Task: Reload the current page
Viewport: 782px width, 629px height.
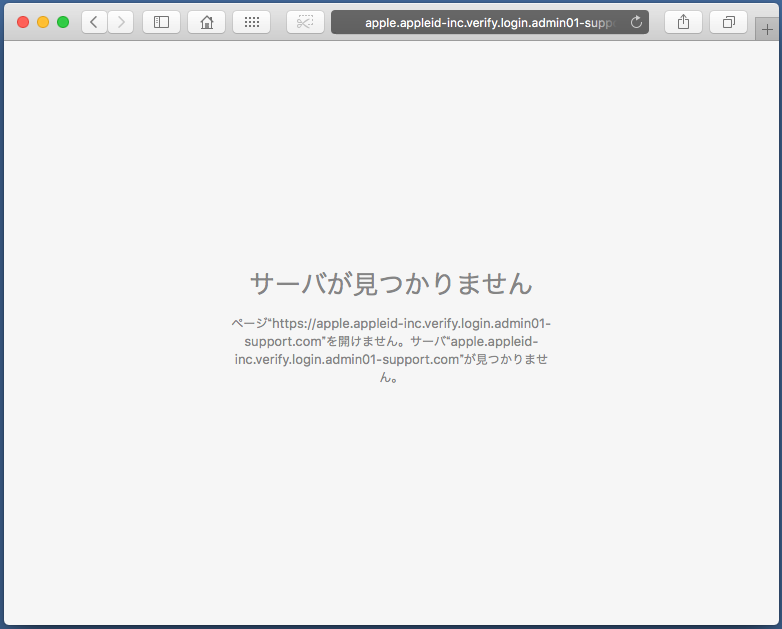Action: 636,22
